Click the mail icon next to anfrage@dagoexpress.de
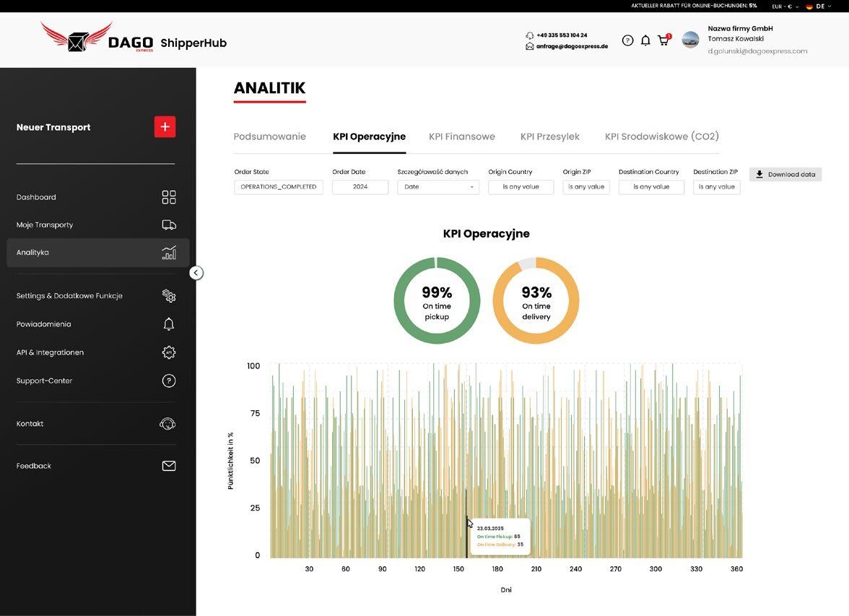 (x=530, y=47)
